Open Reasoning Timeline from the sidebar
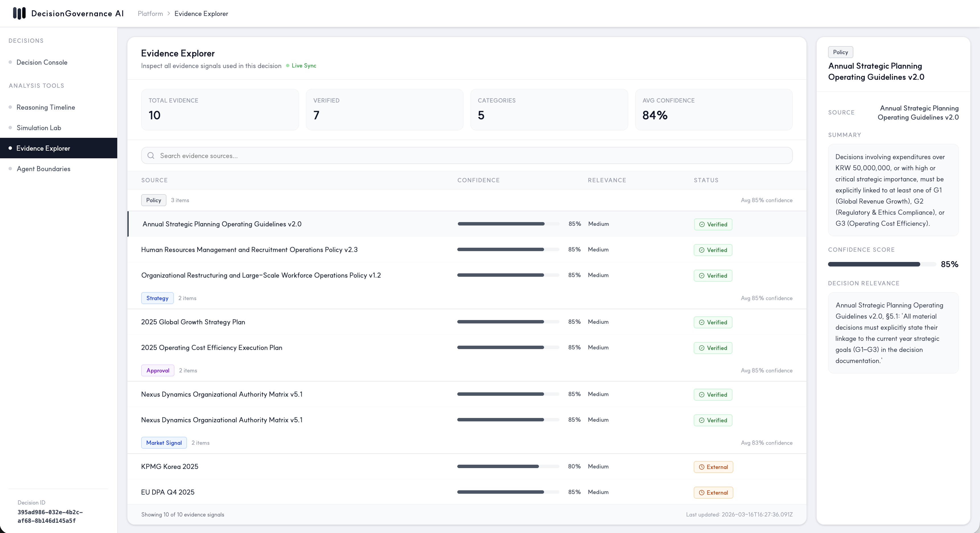The height and width of the screenshot is (533, 980). click(x=59, y=107)
